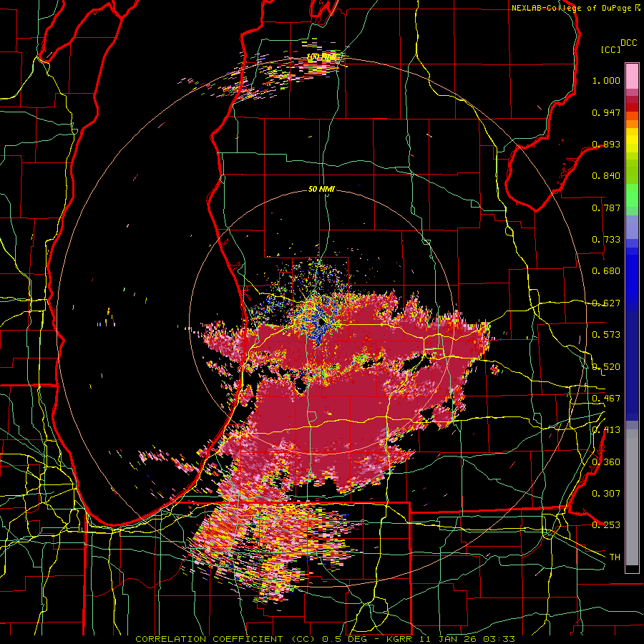Pick the lavender color bar segment near 0.733
Viewport: 644px width, 644px height.
(x=632, y=228)
